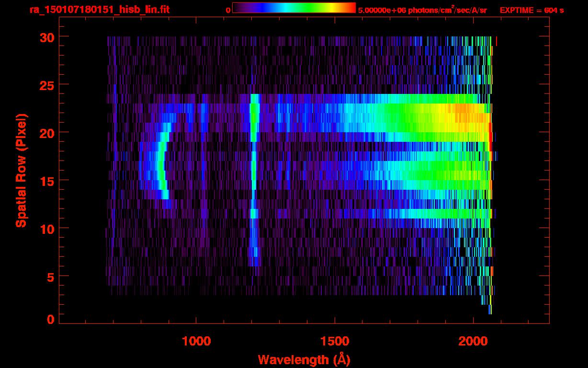588x368 pixels.
Task: Click the horizontal green band at spatial row 11
Action: 431,214
